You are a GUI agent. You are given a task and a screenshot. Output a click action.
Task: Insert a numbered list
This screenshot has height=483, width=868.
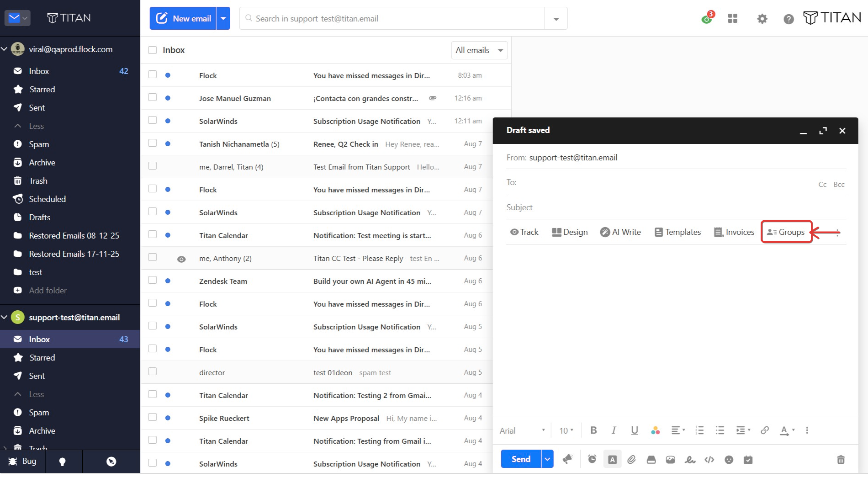click(699, 430)
